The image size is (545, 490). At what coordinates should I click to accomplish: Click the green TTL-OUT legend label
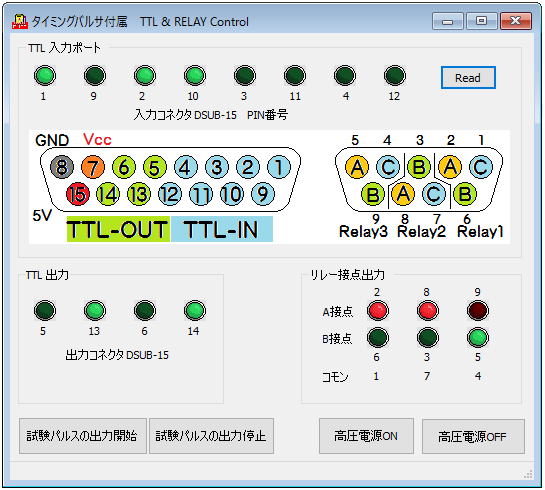pos(118,229)
